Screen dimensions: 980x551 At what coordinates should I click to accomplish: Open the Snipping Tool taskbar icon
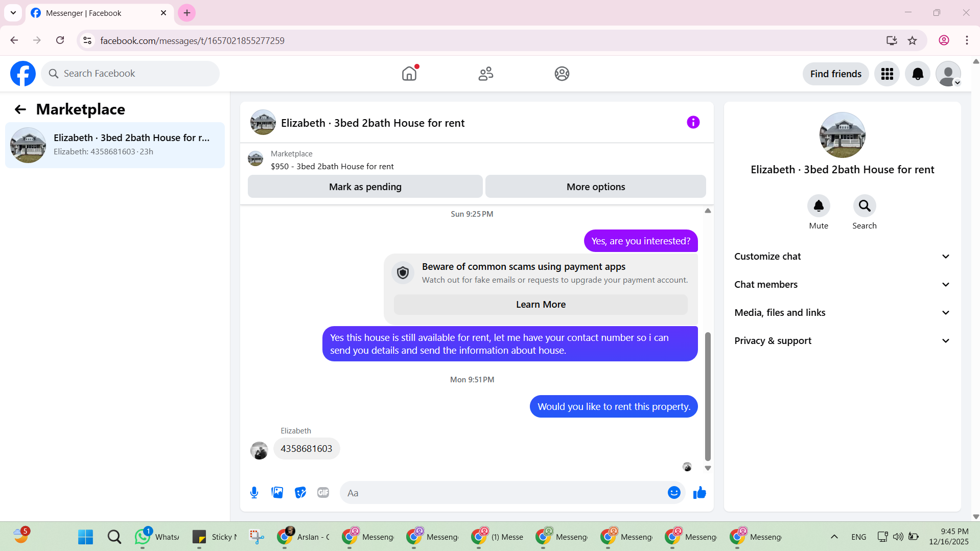256,537
